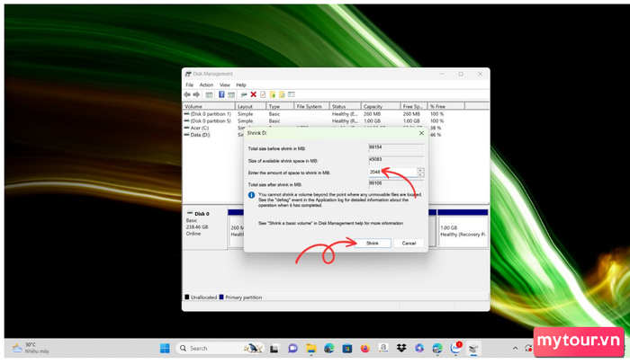The image size is (630, 364).
Task: Click the Back arrow in Disk Management toolbar
Action: pyautogui.click(x=187, y=93)
